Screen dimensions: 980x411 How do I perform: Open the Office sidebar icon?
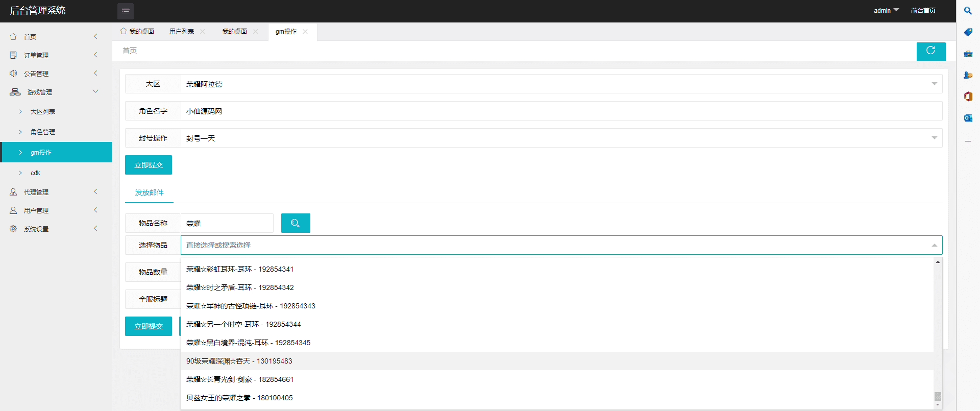point(968,96)
